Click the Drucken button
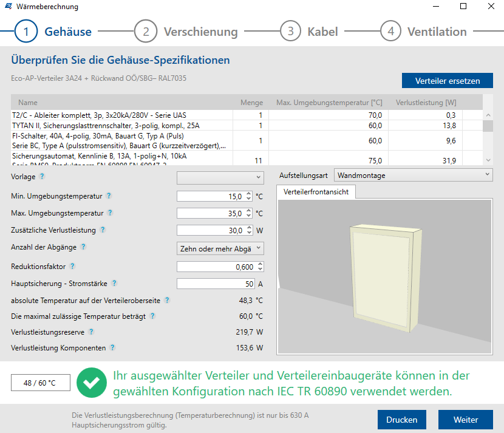Screen dimensions: 504x433 402,420
